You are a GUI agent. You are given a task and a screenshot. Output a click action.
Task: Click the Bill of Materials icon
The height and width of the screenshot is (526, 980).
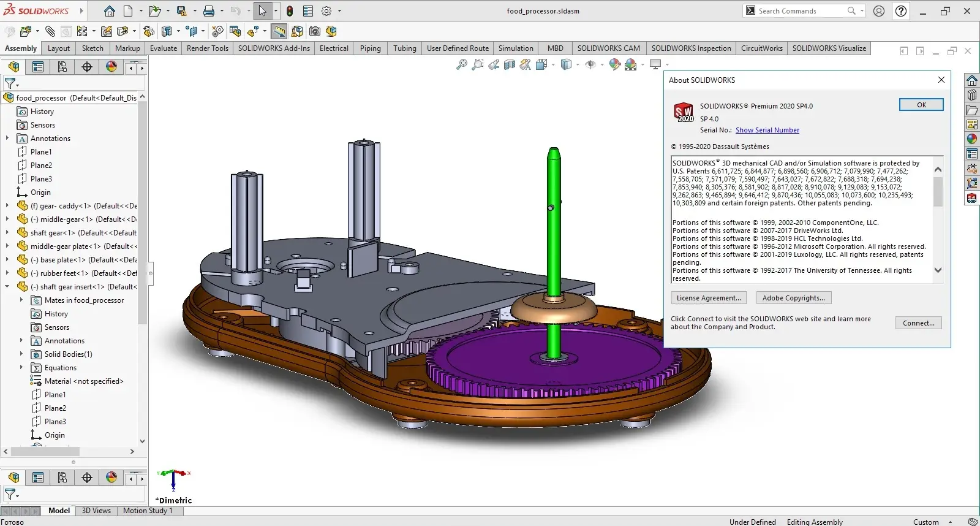coord(235,31)
